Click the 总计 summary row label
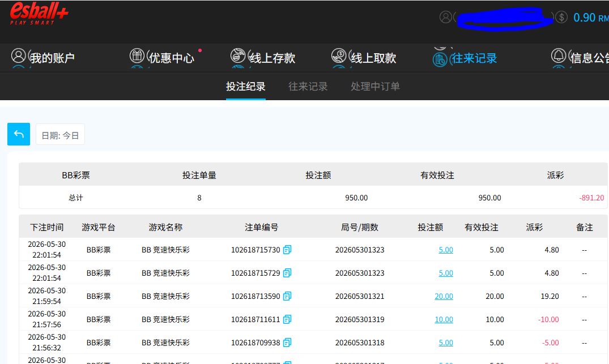The image size is (609, 364). pyautogui.click(x=76, y=198)
